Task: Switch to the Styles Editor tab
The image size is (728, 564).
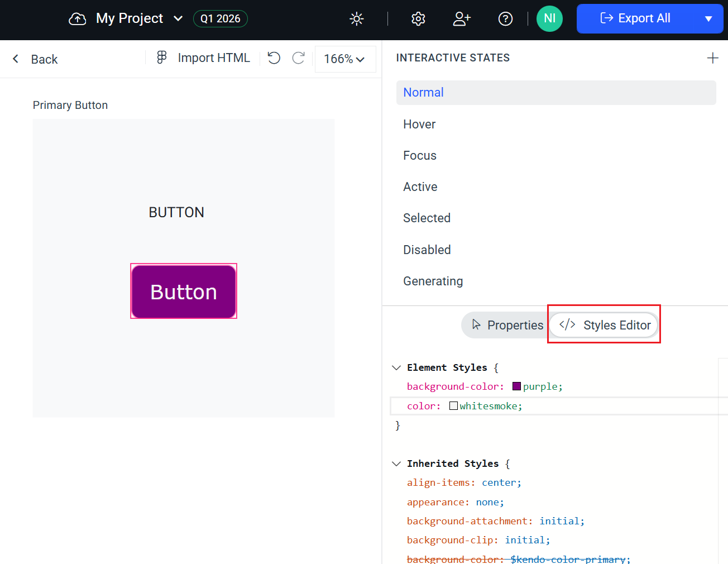Action: coord(604,325)
